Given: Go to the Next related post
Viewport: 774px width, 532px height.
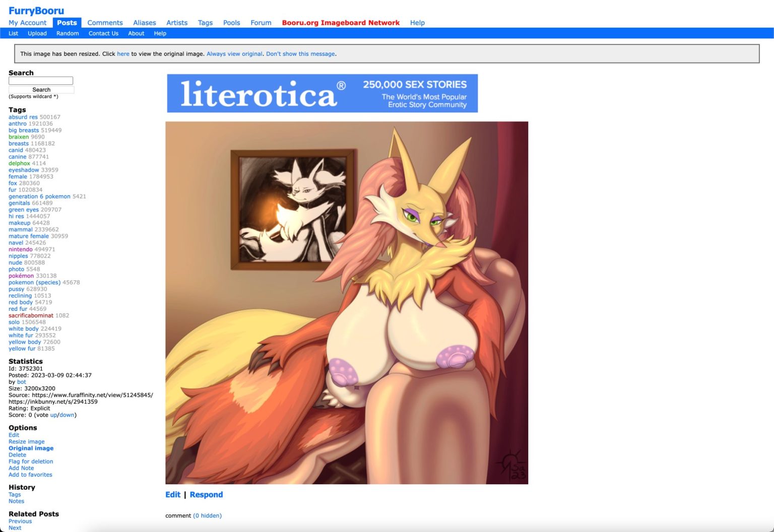Looking at the screenshot, I should click(x=15, y=528).
